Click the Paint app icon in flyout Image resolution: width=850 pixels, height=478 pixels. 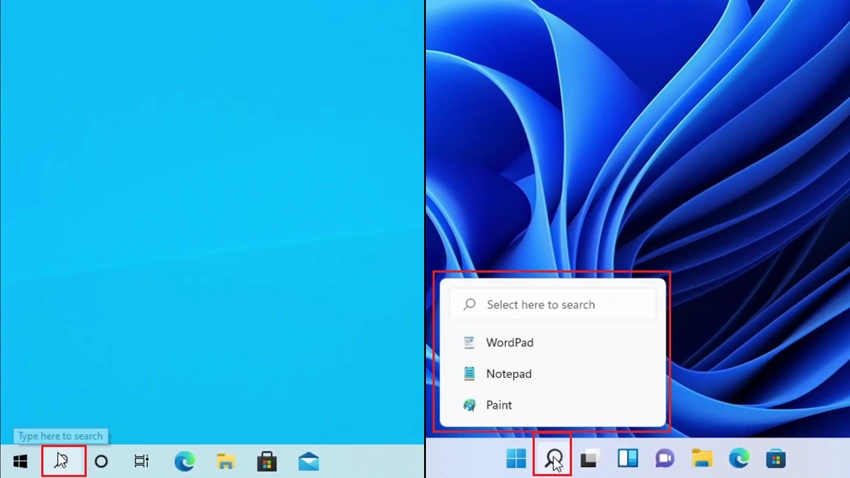click(x=469, y=405)
